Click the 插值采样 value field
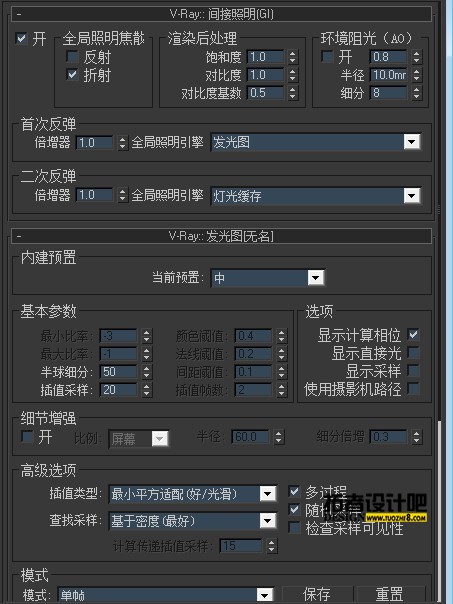 [x=118, y=390]
